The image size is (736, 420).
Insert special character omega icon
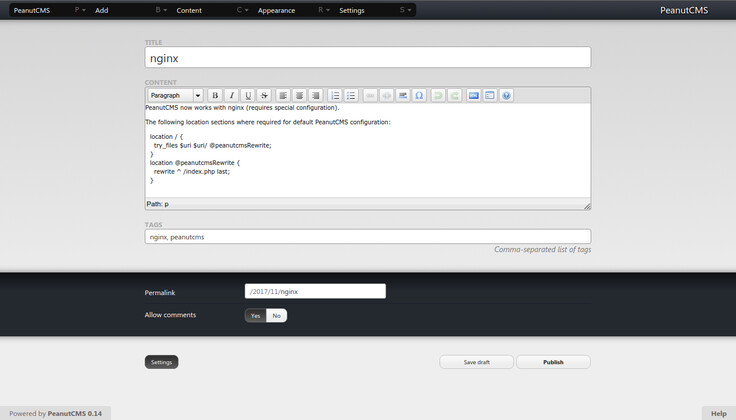pyautogui.click(x=419, y=96)
